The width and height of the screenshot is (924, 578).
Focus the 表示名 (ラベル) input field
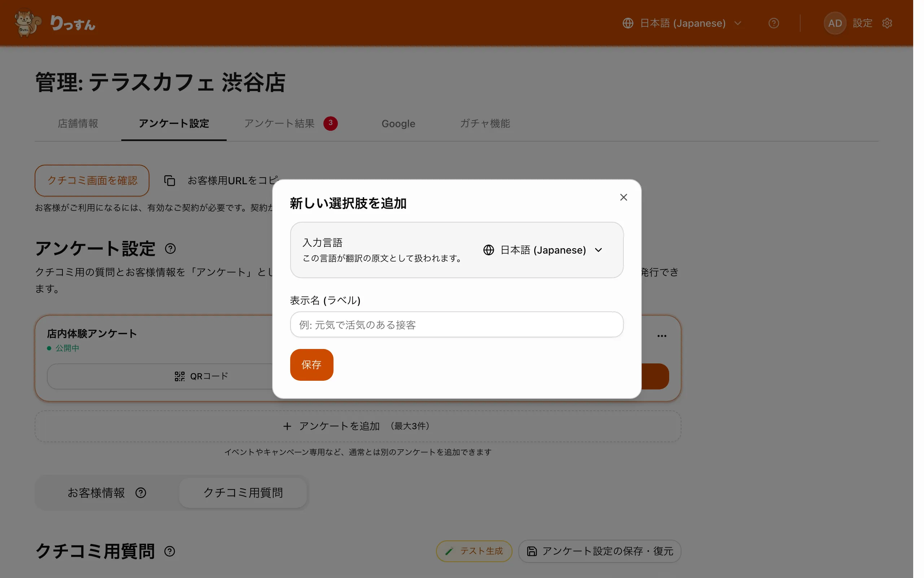tap(457, 324)
